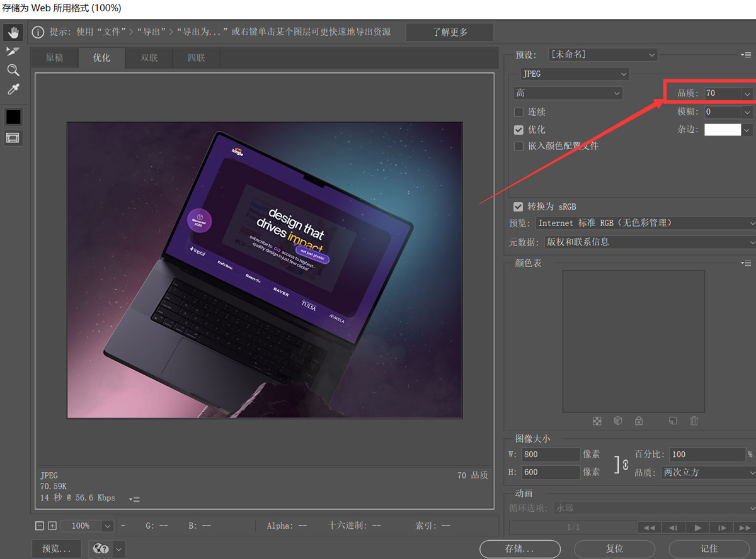Open the 颜色表 panel menu icon
Viewport: 756px width, 559px height.
click(x=747, y=263)
